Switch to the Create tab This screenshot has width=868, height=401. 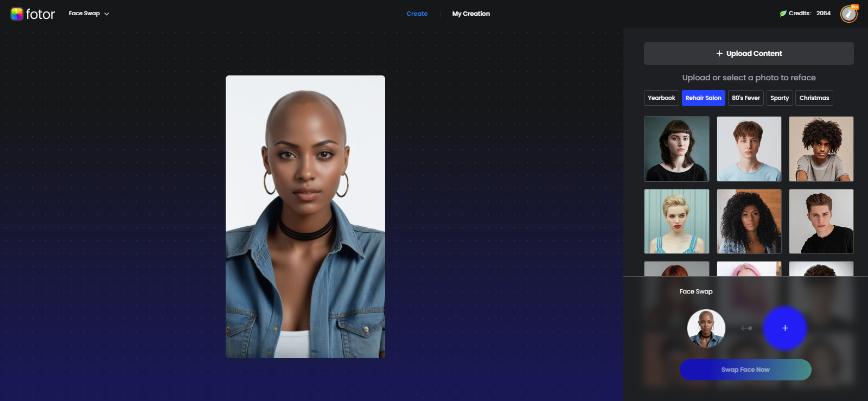tap(417, 14)
